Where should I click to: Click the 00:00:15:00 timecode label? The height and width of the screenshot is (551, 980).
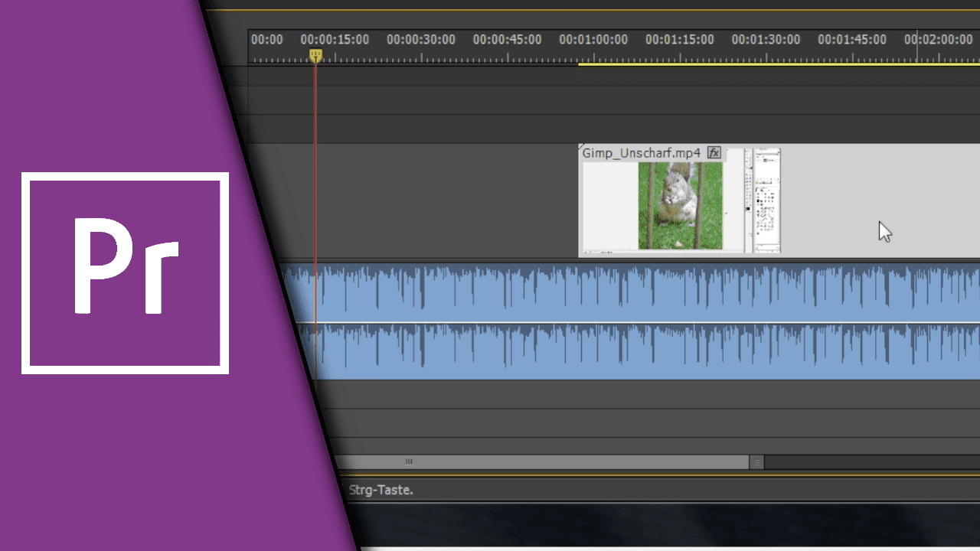tap(335, 40)
